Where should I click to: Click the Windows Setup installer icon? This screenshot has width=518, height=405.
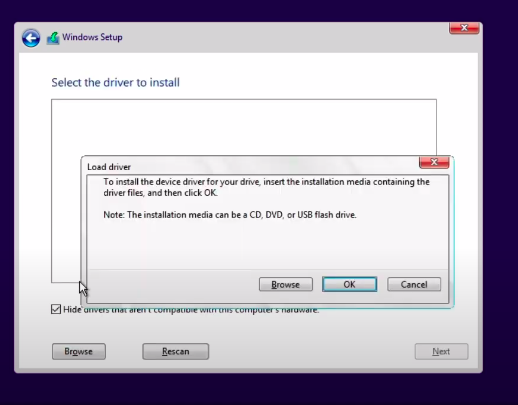click(53, 38)
